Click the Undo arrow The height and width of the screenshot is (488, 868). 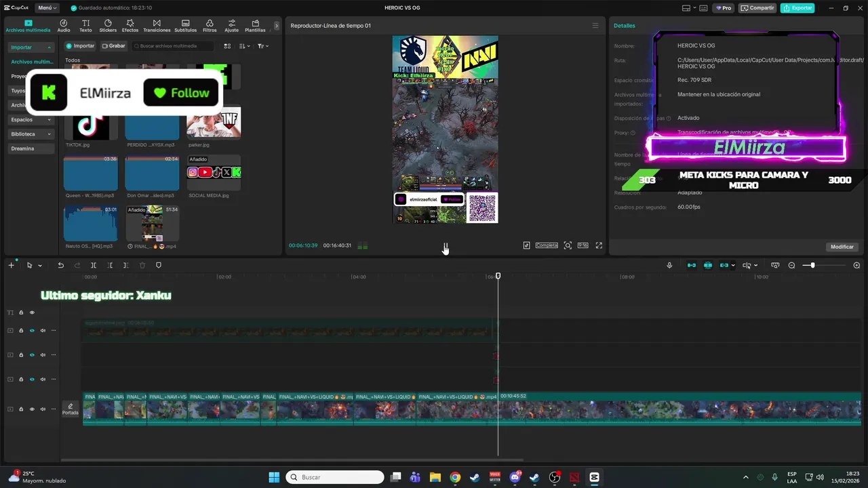point(60,265)
